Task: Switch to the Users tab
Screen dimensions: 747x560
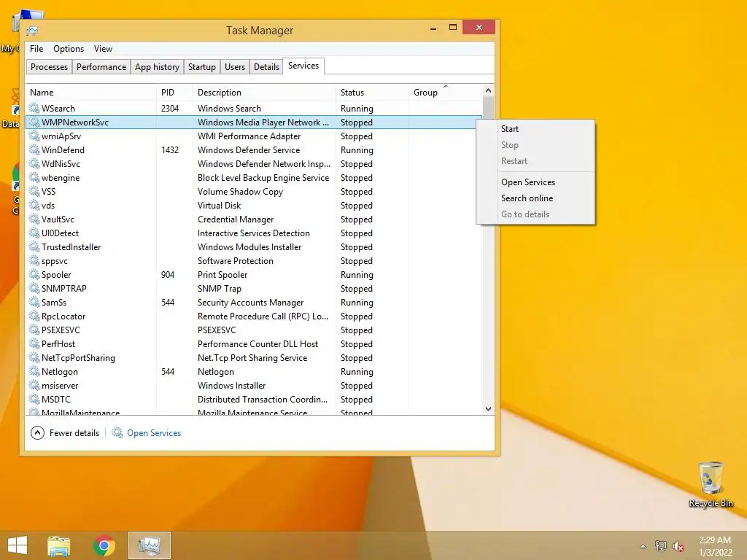Action: [x=235, y=66]
